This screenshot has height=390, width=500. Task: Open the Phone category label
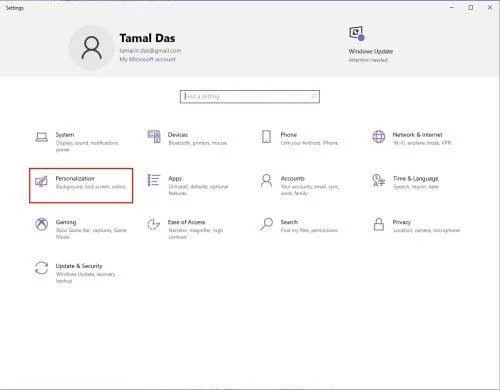click(289, 135)
